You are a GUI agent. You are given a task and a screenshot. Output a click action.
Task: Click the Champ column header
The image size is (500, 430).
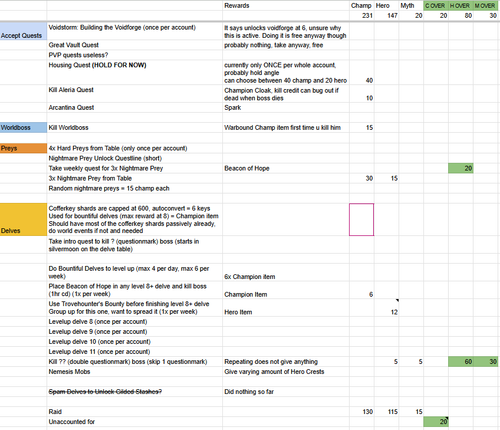tap(361, 6)
